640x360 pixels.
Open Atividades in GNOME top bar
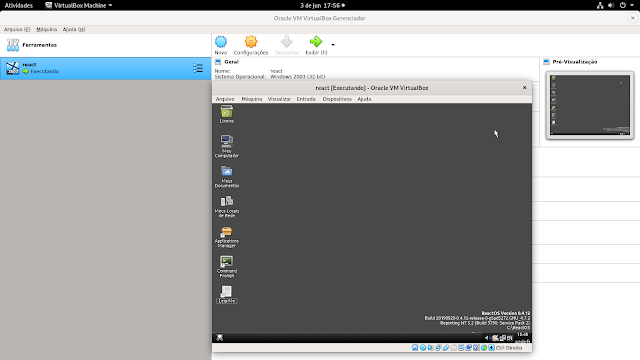coord(18,5)
